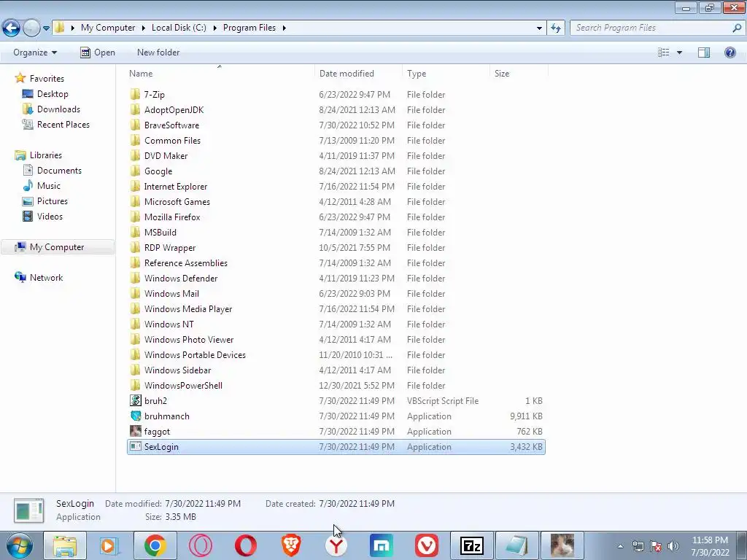Open Windows Explorer from the taskbar
The height and width of the screenshot is (560, 747).
tap(65, 545)
